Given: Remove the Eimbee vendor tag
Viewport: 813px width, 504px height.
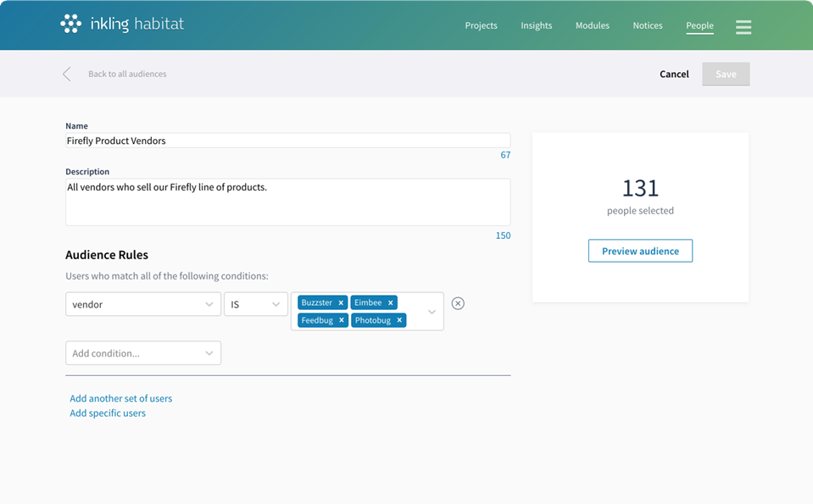Looking at the screenshot, I should point(391,303).
